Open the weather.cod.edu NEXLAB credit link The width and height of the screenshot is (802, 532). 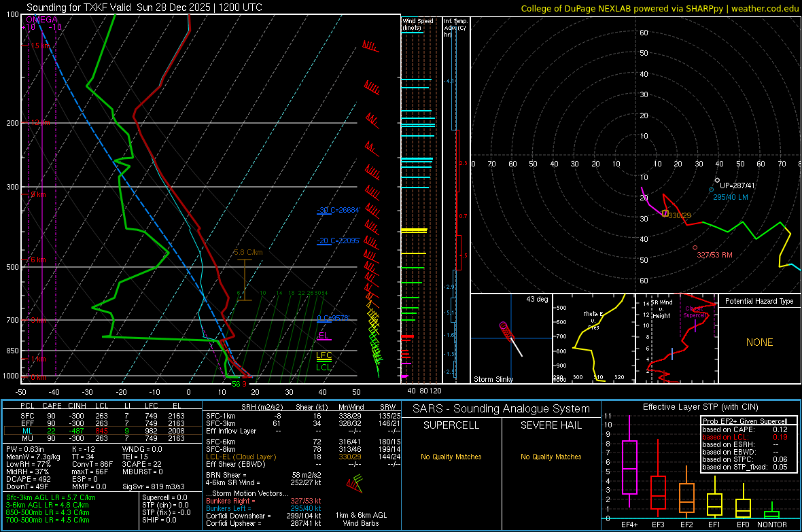click(x=659, y=8)
